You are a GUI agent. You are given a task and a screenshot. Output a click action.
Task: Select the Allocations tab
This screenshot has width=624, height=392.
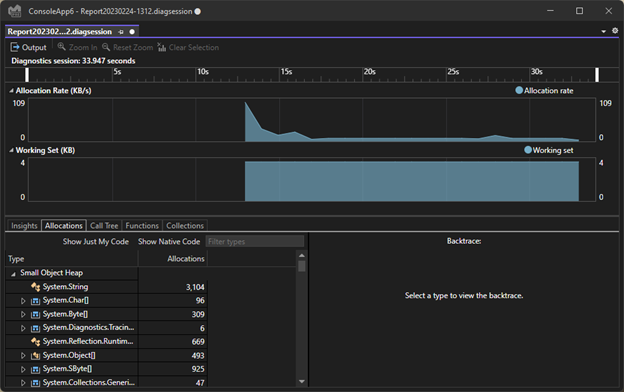point(64,226)
